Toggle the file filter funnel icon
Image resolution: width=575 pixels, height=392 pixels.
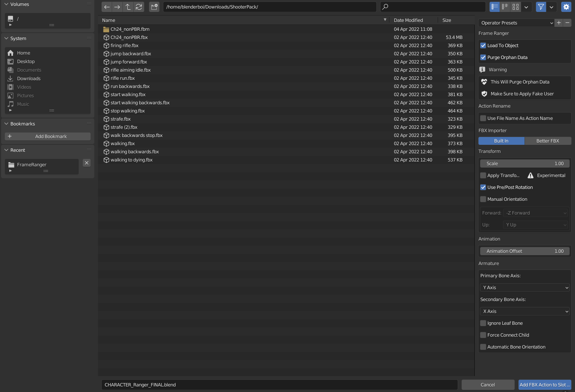pyautogui.click(x=541, y=7)
